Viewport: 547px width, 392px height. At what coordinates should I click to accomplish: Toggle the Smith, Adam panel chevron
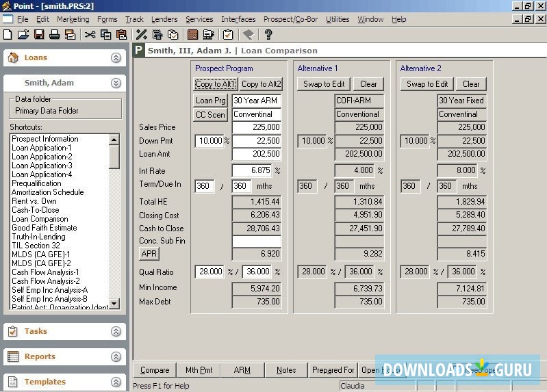[x=116, y=83]
